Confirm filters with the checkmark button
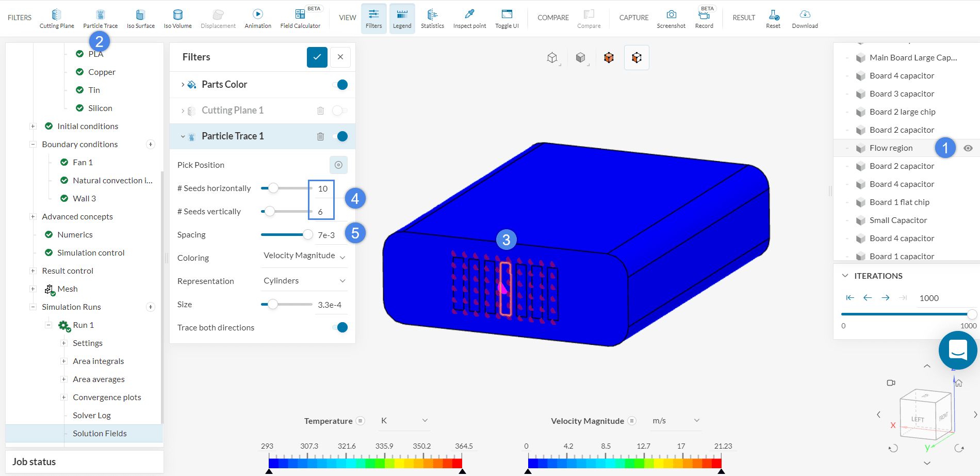 [x=317, y=57]
